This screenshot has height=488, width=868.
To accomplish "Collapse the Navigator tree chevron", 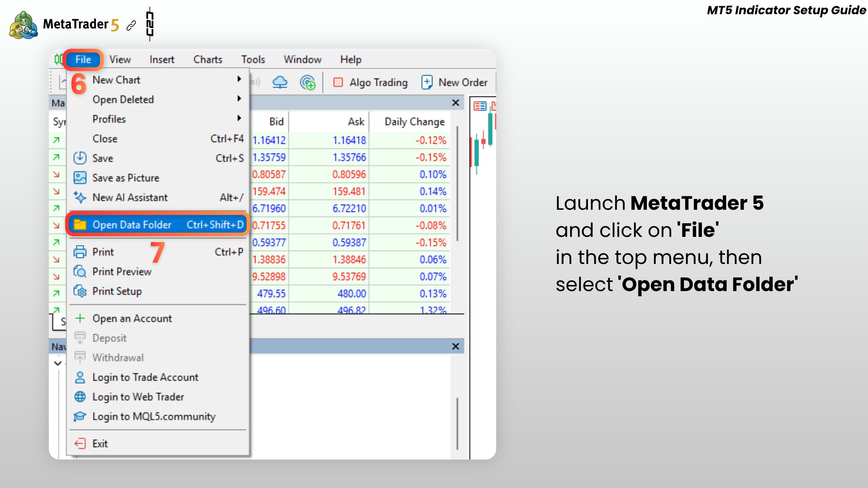I will point(58,363).
